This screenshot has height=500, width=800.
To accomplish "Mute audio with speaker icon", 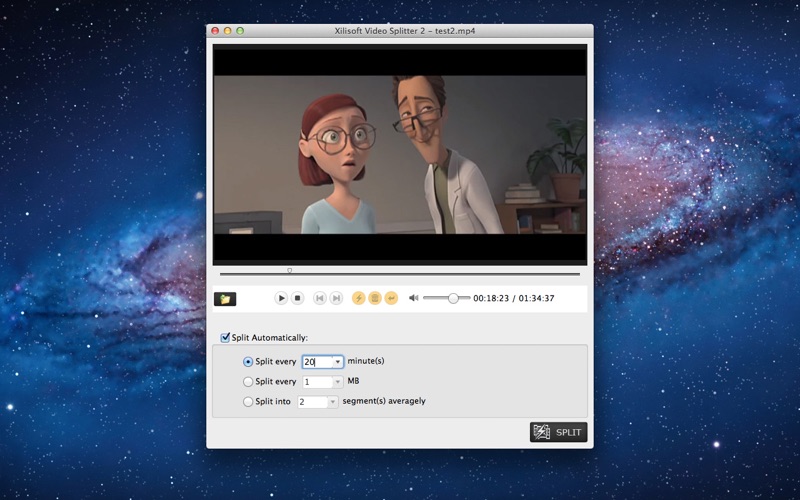I will tap(414, 298).
